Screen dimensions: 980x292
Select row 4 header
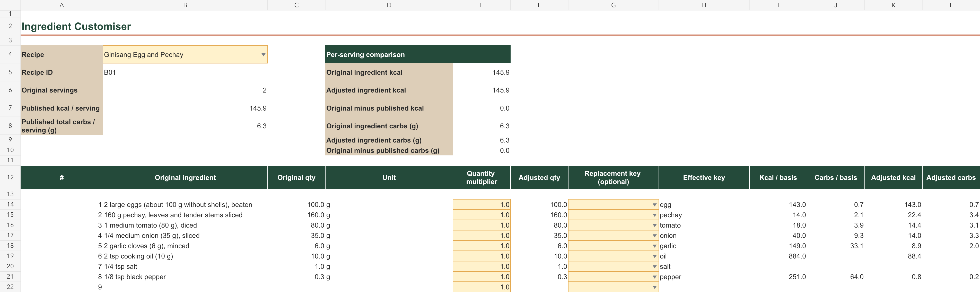coord(10,54)
